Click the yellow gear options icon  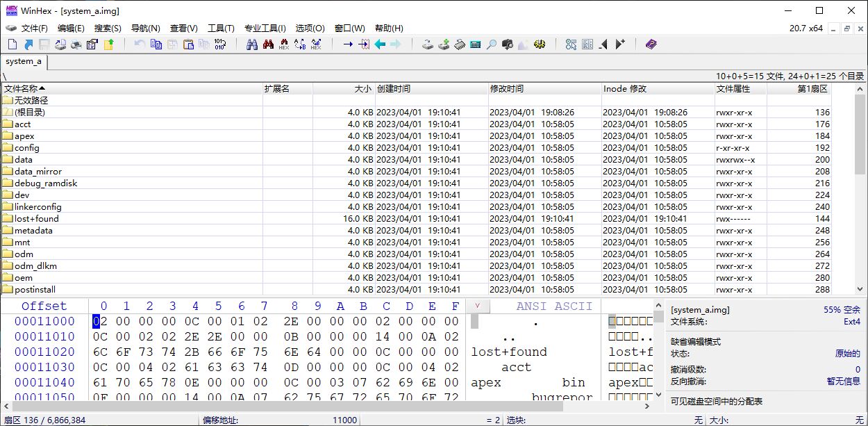coord(540,44)
